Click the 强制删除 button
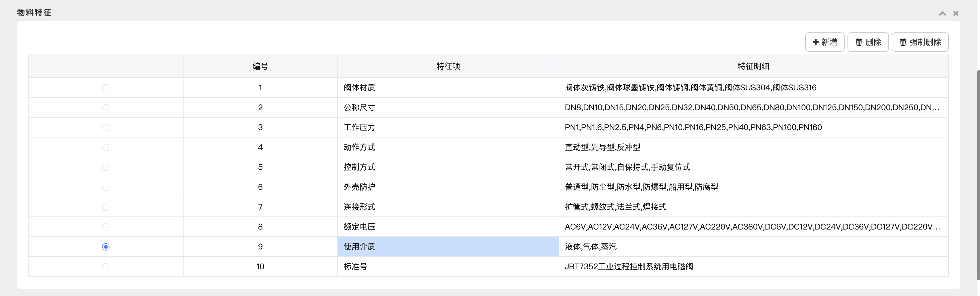Screen dimensions: 980x296 pyautogui.click(x=920, y=42)
